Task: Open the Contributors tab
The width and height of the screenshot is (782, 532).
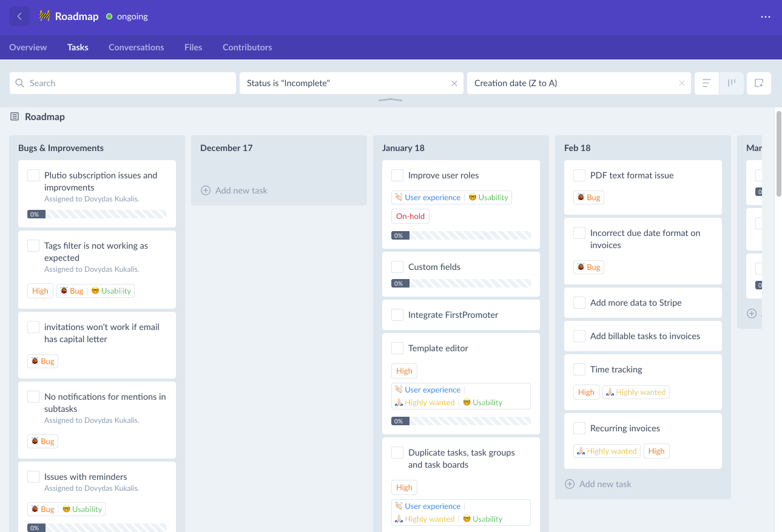Action: click(x=247, y=47)
